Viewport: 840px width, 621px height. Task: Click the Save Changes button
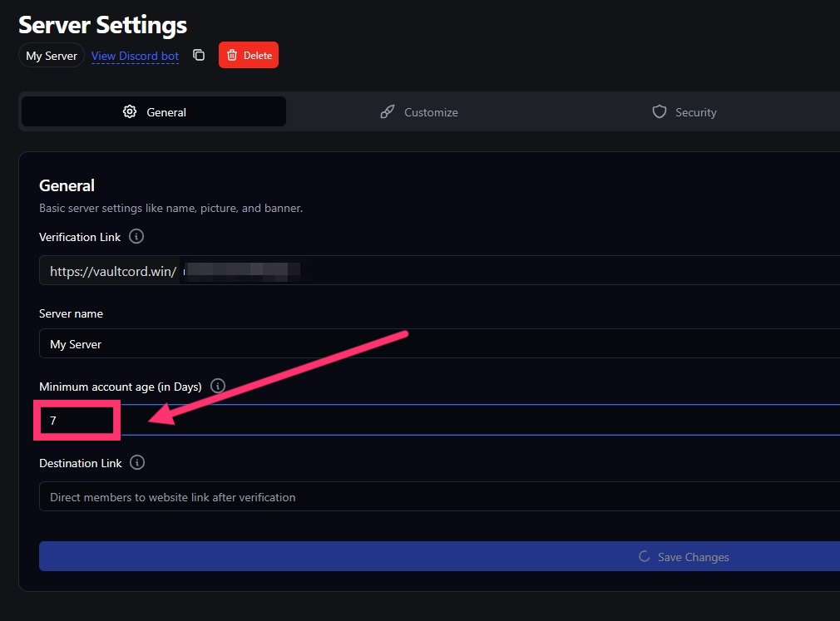[x=439, y=557]
